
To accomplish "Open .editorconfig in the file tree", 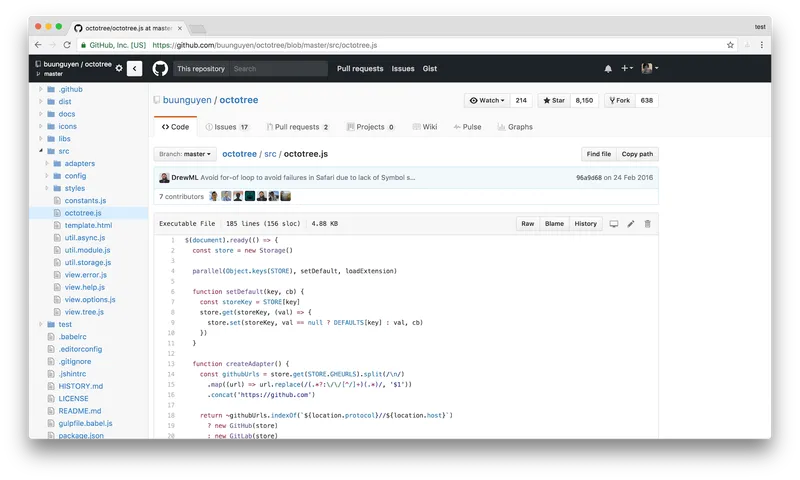I will [x=80, y=349].
